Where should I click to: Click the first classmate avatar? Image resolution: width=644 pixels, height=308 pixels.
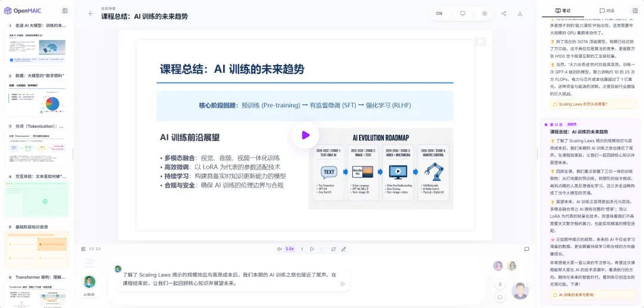498,266
